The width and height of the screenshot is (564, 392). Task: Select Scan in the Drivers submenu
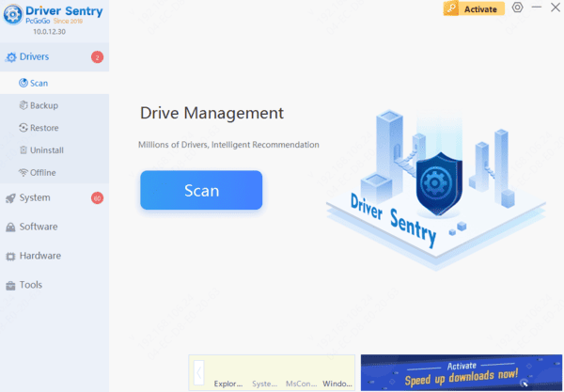pos(39,83)
